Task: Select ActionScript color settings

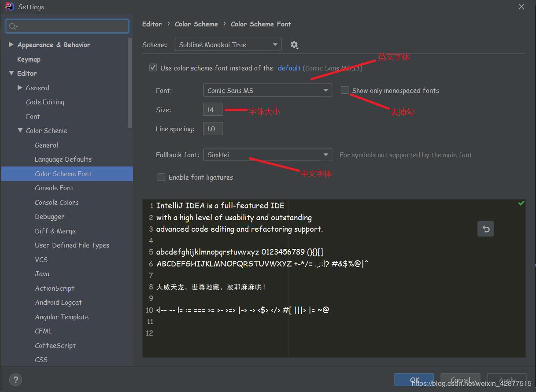Action: coord(55,288)
